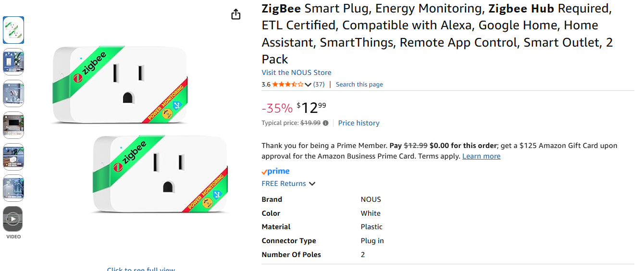Select the sixth product thumbnail
The image size is (644, 271).
pyautogui.click(x=13, y=188)
